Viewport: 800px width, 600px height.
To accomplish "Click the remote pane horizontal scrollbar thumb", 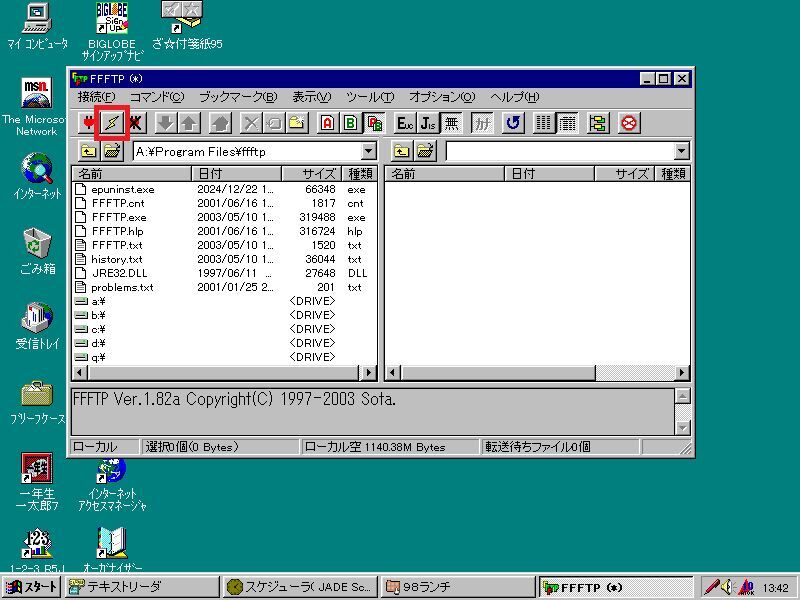I will coord(498,373).
